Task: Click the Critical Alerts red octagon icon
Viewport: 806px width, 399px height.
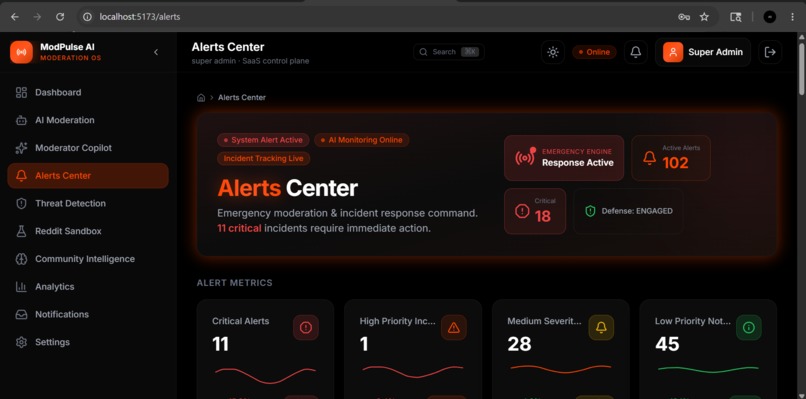Action: click(306, 328)
